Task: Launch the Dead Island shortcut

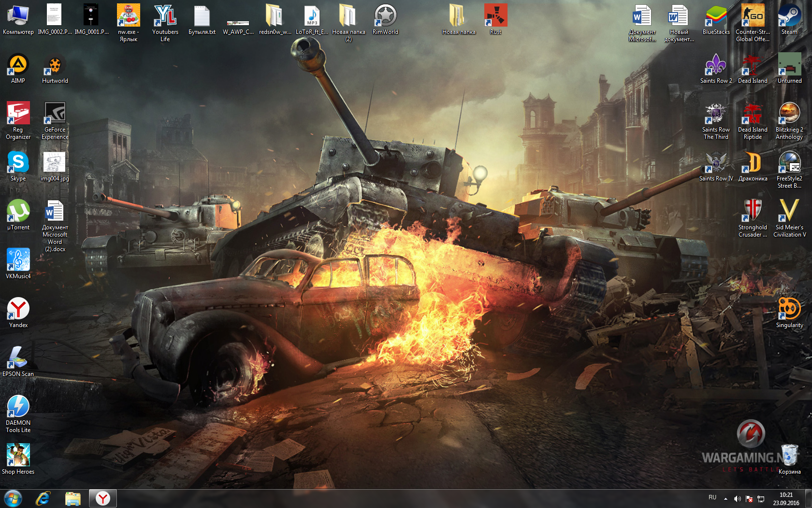Action: (753, 68)
